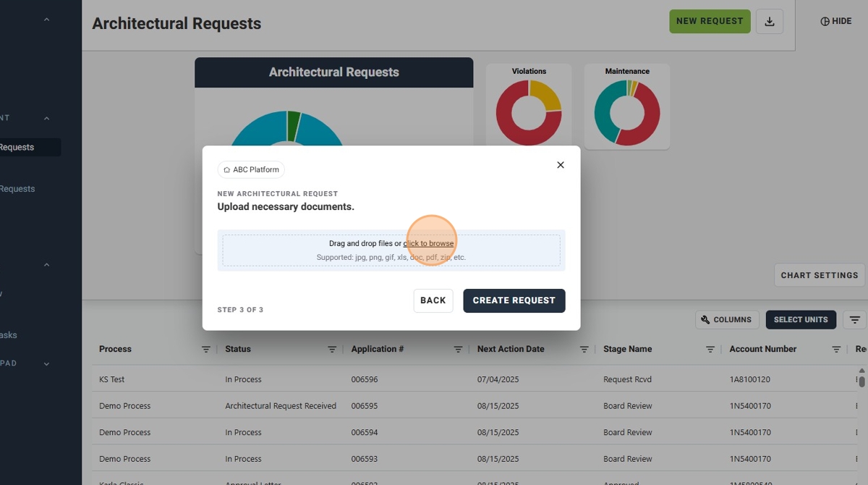Hide the side panel with HIDE
Screen dimensions: 868x485
point(835,21)
